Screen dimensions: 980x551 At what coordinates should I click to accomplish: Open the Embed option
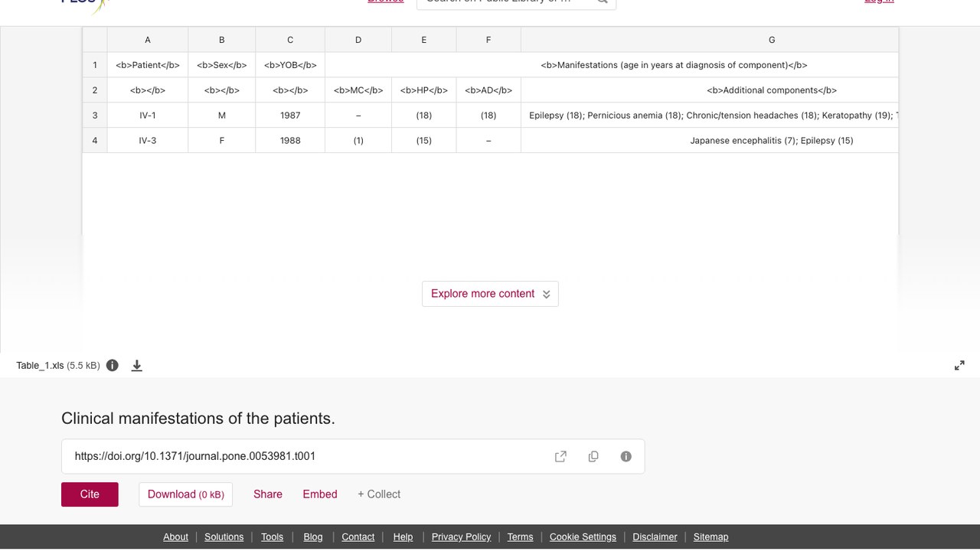(320, 494)
